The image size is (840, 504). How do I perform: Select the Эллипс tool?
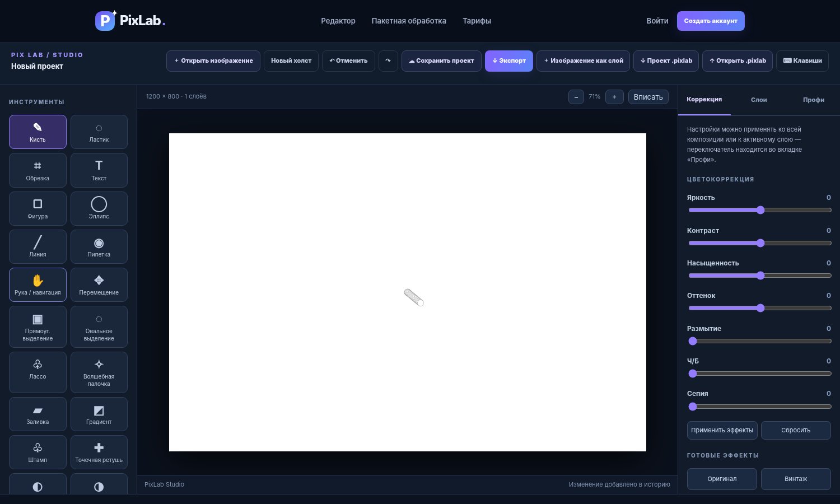pyautogui.click(x=99, y=208)
